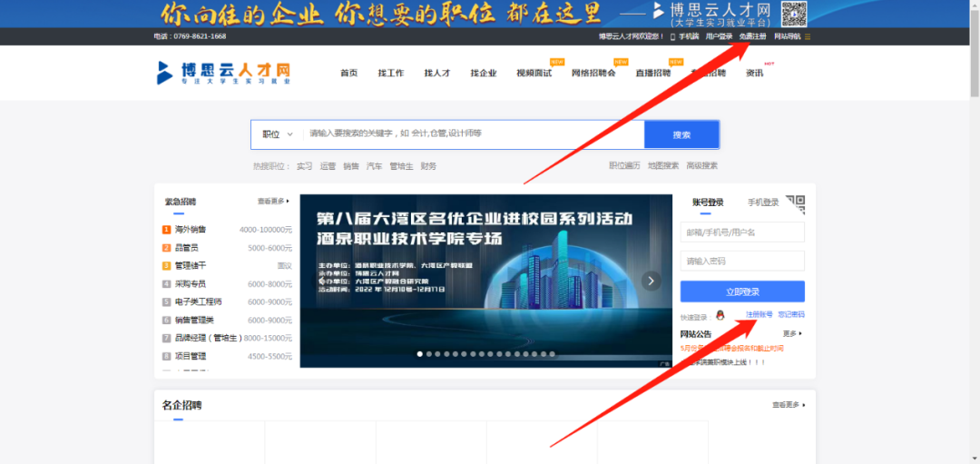Click 免费注册 in the top bar

752,36
